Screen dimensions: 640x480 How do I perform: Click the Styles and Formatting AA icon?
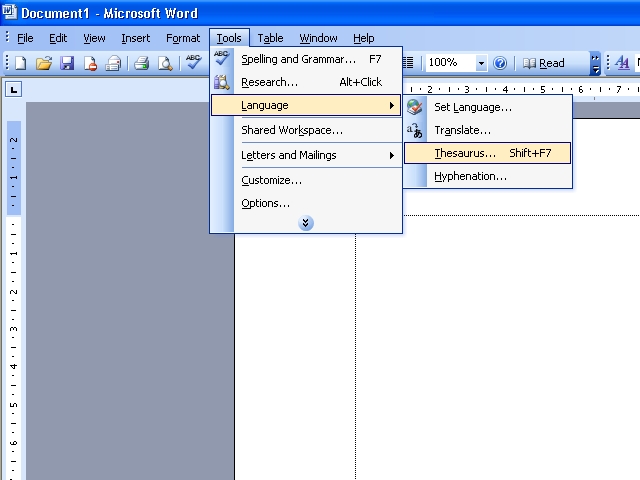[622, 63]
